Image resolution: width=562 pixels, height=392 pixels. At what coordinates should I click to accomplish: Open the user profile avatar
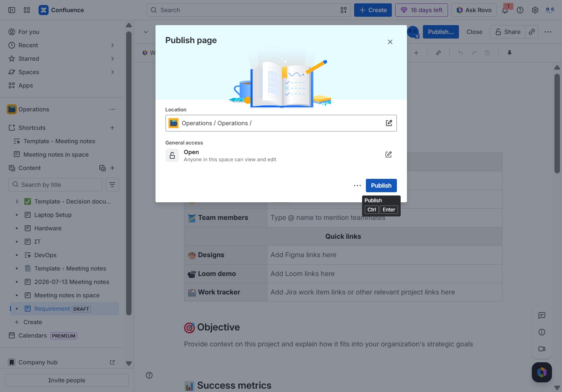550,10
